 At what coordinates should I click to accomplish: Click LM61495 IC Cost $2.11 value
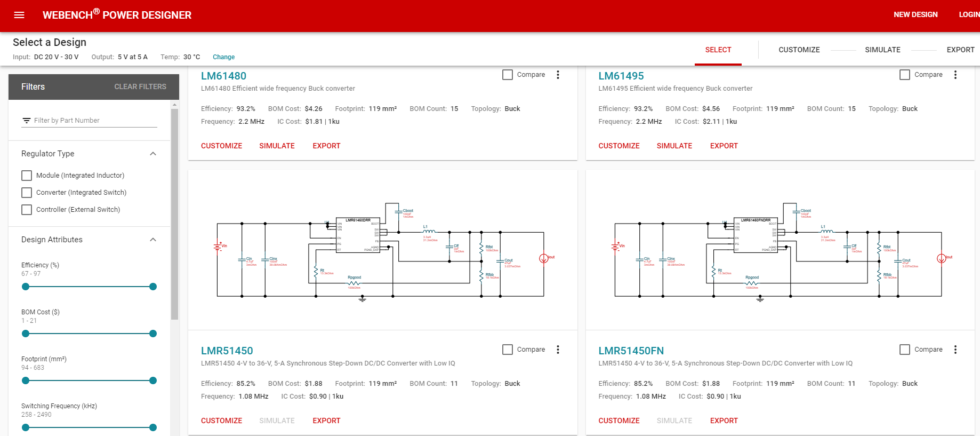coord(720,122)
